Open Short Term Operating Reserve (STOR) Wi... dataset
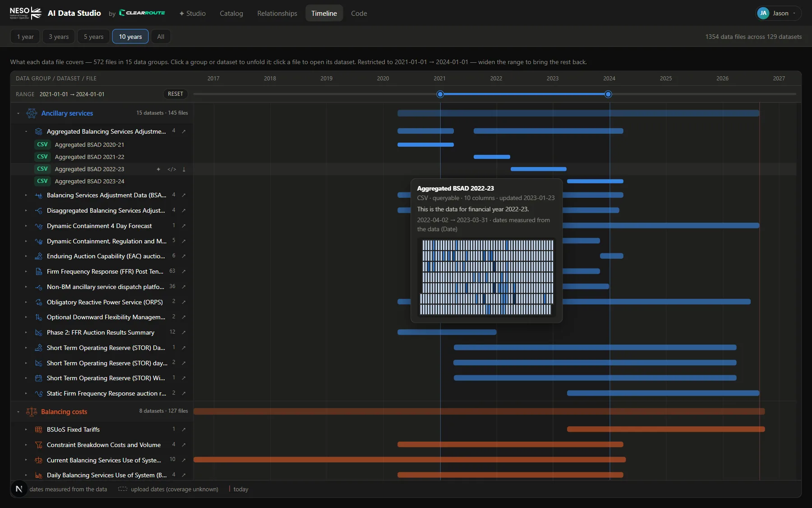 (106, 378)
